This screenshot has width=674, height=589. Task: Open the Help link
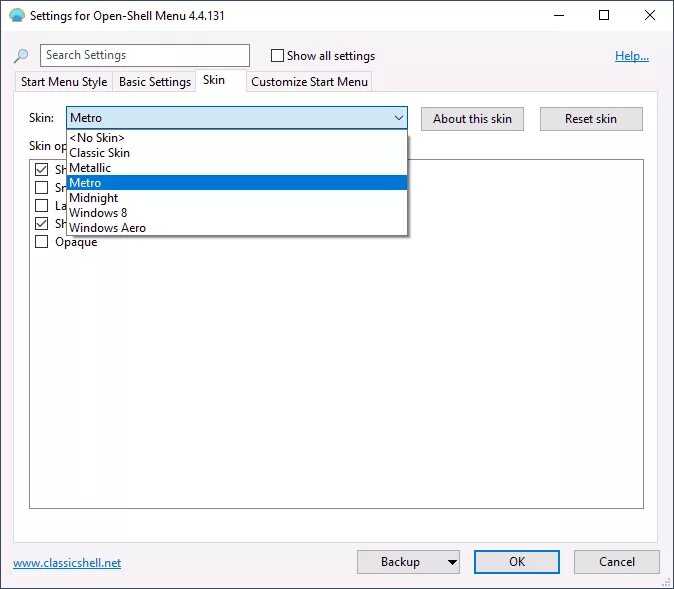coord(631,56)
